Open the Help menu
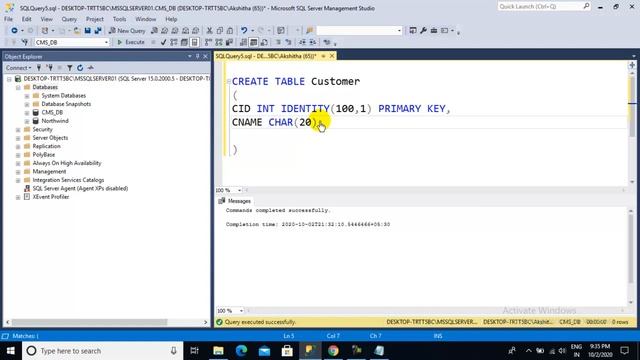Image resolution: width=640 pixels, height=360 pixels. coord(171,19)
